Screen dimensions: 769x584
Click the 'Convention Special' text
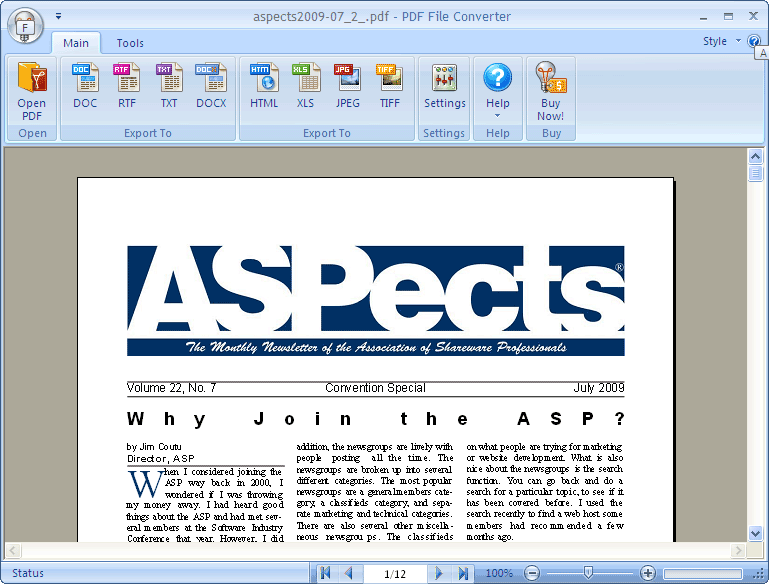point(375,388)
